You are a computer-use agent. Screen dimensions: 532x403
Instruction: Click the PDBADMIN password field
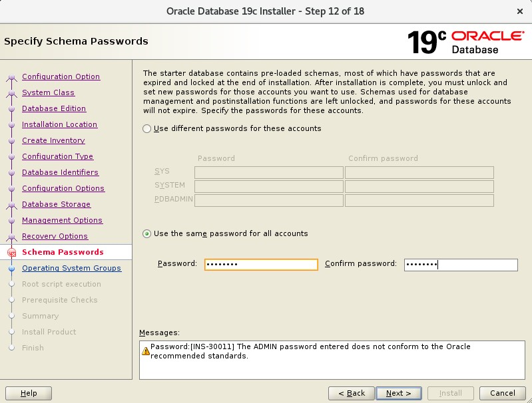coord(269,200)
